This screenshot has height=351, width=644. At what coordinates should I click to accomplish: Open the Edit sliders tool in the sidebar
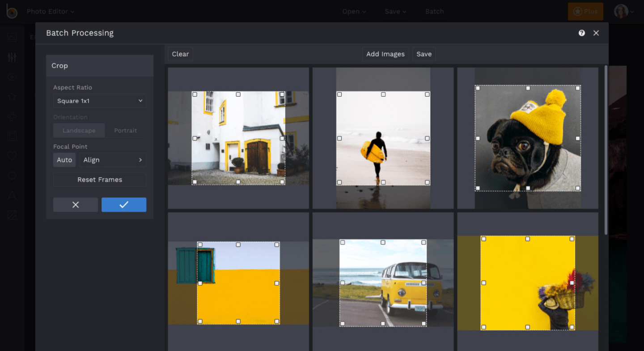click(x=12, y=57)
